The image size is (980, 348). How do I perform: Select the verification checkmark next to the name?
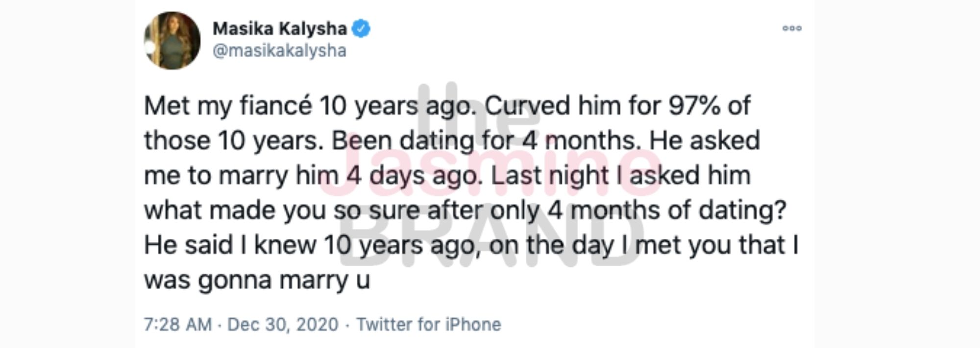click(361, 29)
